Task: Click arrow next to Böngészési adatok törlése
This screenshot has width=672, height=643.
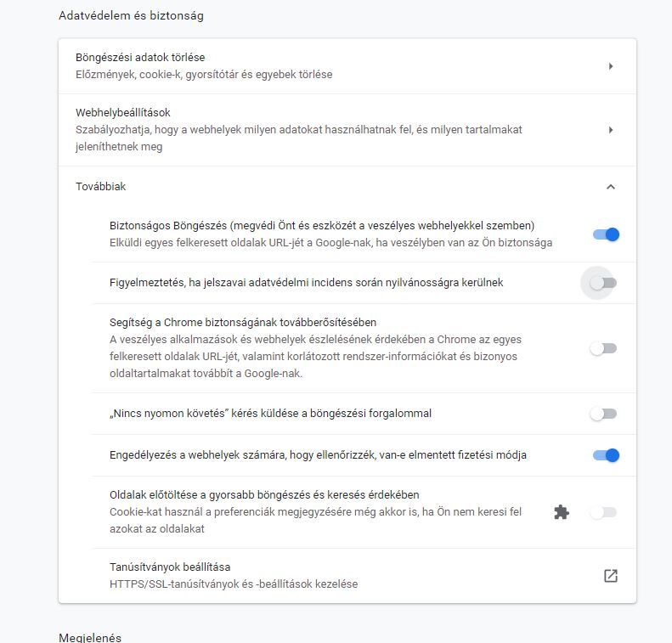Action: (x=611, y=66)
